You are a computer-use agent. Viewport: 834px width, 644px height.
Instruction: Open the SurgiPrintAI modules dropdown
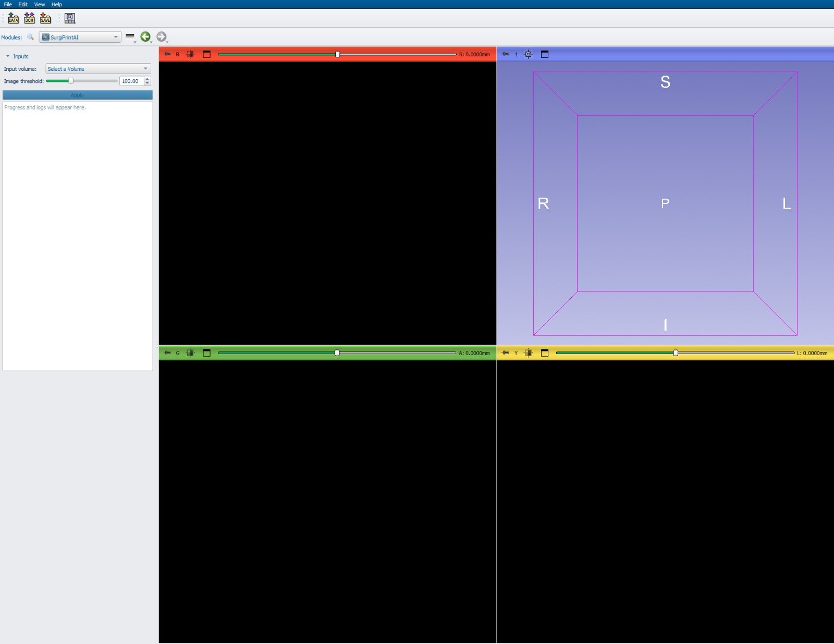click(x=80, y=38)
